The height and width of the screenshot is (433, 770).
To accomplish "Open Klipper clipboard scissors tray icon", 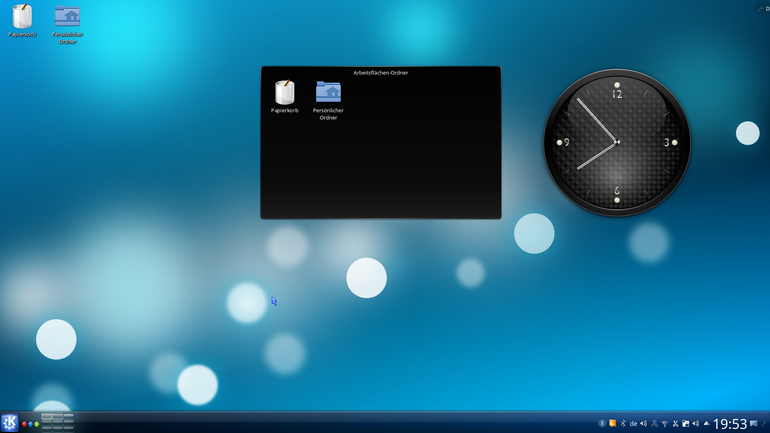I will click(x=675, y=424).
